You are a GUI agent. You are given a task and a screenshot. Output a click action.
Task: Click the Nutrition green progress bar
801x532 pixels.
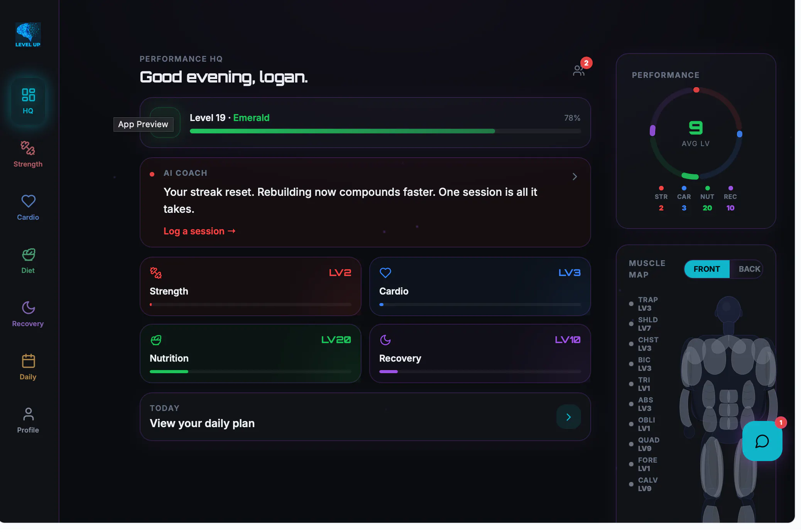pyautogui.click(x=250, y=372)
